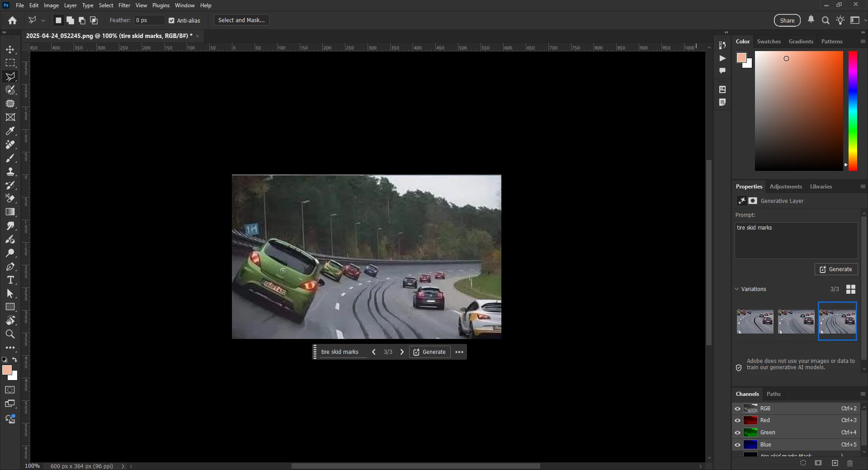This screenshot has width=868, height=470.
Task: Open the lasso tool preset dropdown arrow
Action: point(43,20)
